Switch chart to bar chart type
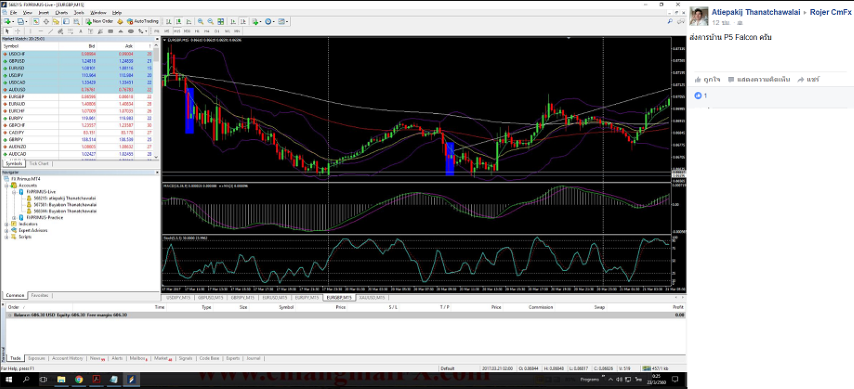 pyautogui.click(x=169, y=21)
